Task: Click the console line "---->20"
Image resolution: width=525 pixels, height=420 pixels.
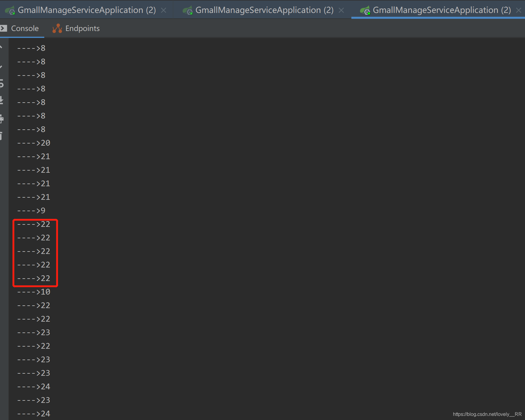Action: click(x=34, y=143)
